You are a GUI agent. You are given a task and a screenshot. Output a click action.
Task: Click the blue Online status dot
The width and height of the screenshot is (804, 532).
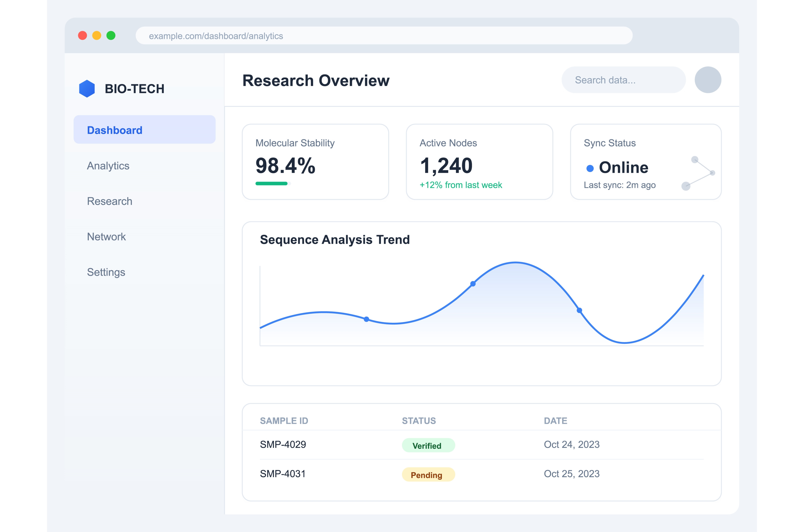(x=590, y=168)
